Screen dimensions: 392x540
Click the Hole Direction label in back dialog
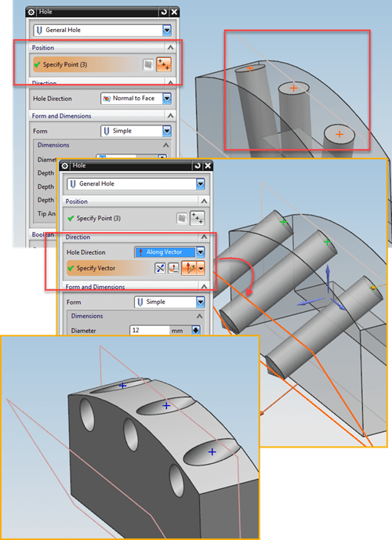(53, 99)
